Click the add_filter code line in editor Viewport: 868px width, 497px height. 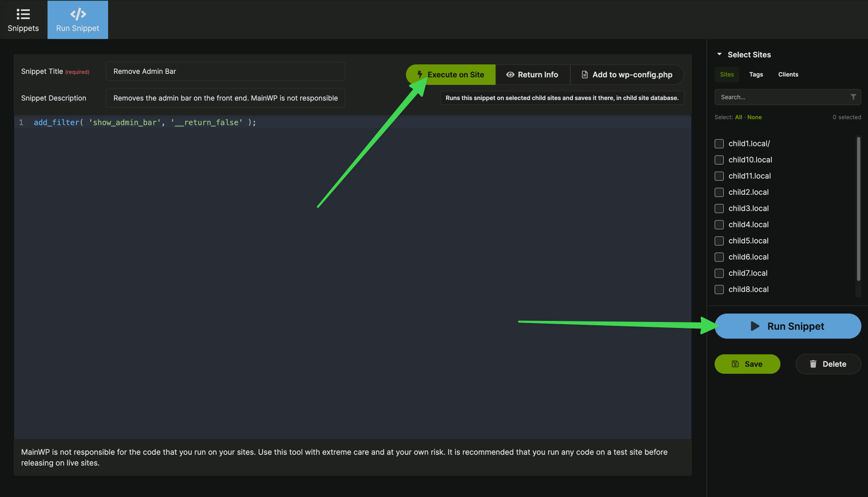pos(145,123)
